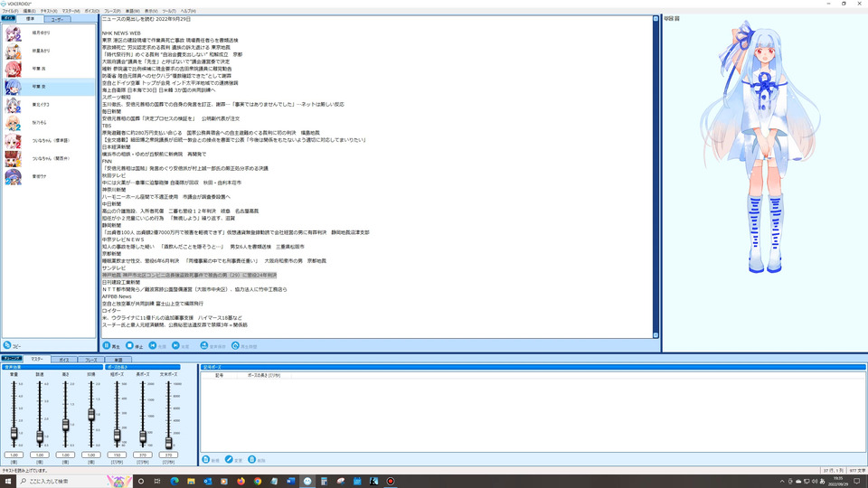Viewport: 868px width, 488px height.
Task: Click the 削除 delete pause icon
Action: click(252, 459)
